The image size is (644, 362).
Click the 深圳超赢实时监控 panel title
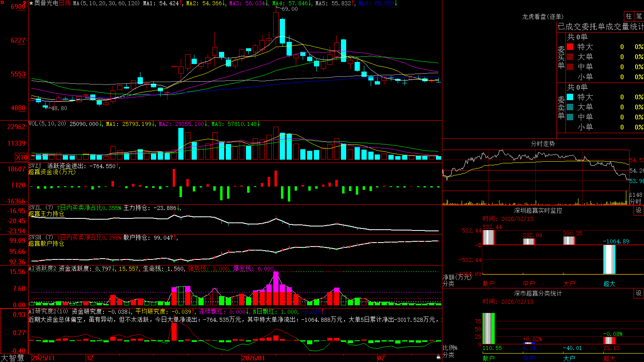(x=538, y=210)
